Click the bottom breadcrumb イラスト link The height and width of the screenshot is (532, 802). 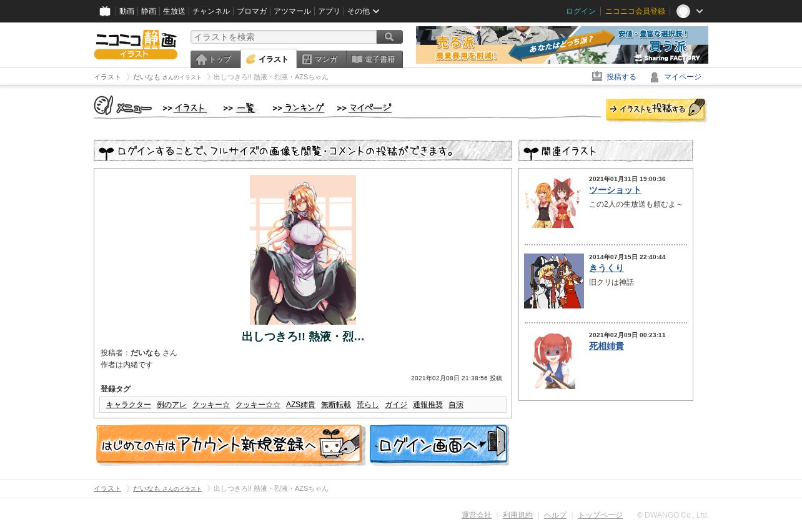[107, 488]
